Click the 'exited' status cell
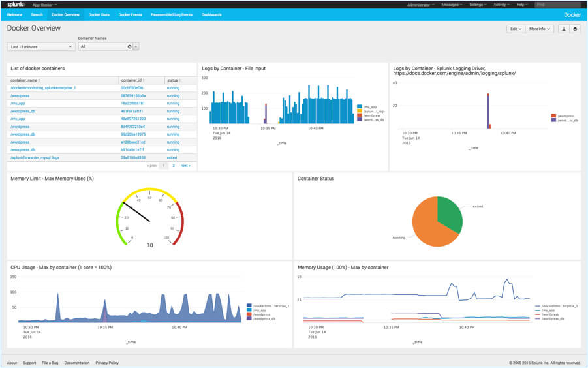Screen dimensions: 588x368 click(172, 158)
